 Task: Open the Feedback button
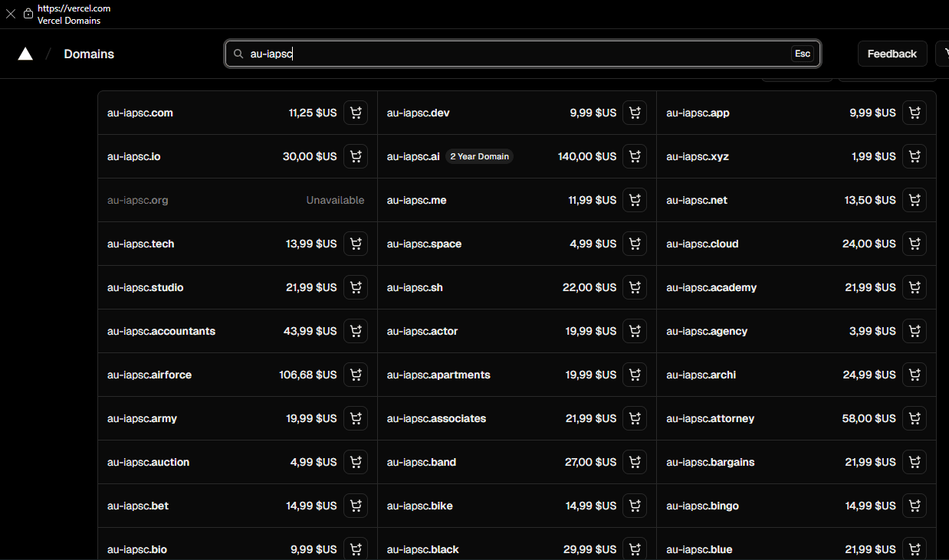click(892, 54)
